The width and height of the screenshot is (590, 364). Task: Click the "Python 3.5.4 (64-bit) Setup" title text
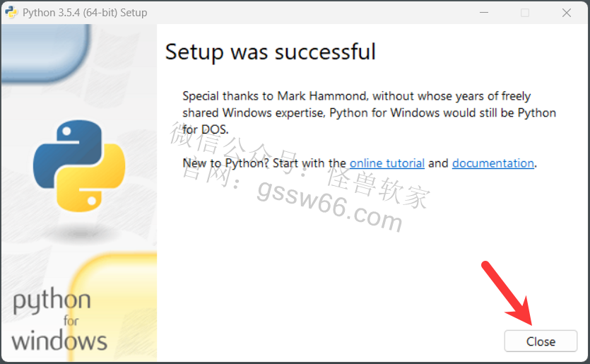[85, 13]
